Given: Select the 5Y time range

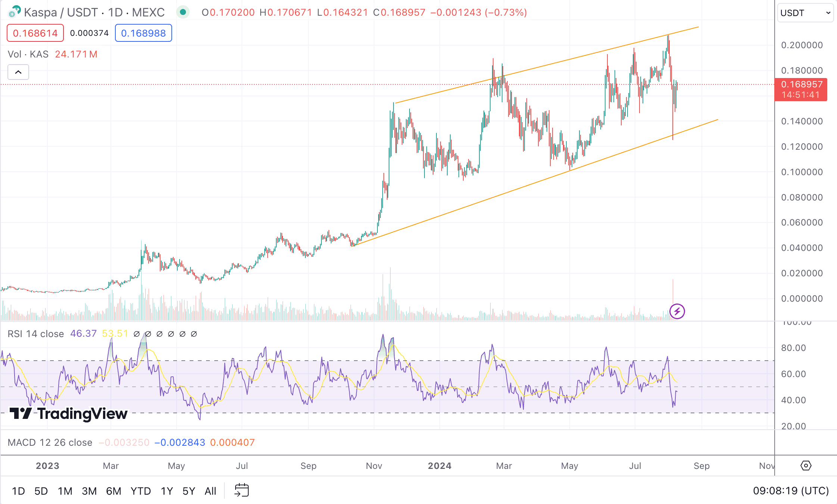Looking at the screenshot, I should 189,491.
